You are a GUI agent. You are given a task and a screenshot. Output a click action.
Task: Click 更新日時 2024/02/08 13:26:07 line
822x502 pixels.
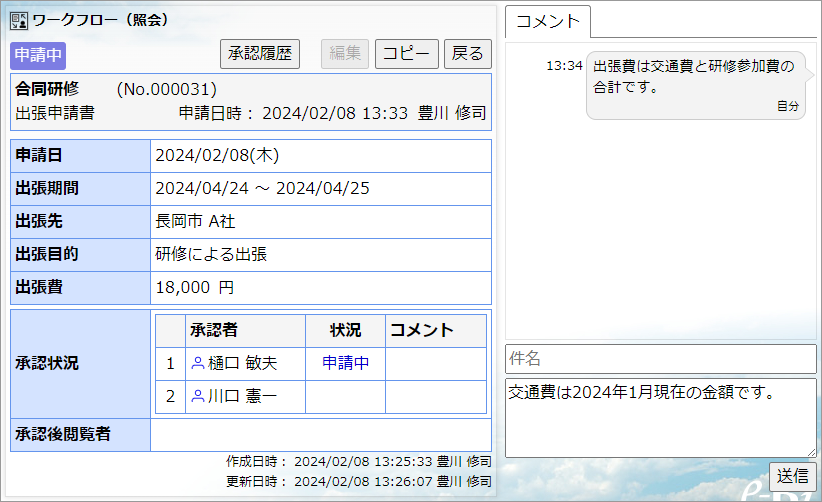(x=359, y=482)
